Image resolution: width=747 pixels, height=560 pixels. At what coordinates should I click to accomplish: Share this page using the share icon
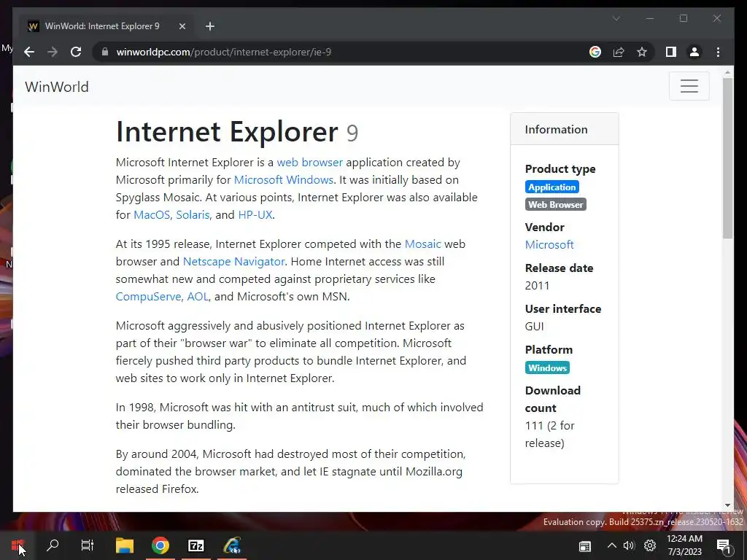pos(619,52)
